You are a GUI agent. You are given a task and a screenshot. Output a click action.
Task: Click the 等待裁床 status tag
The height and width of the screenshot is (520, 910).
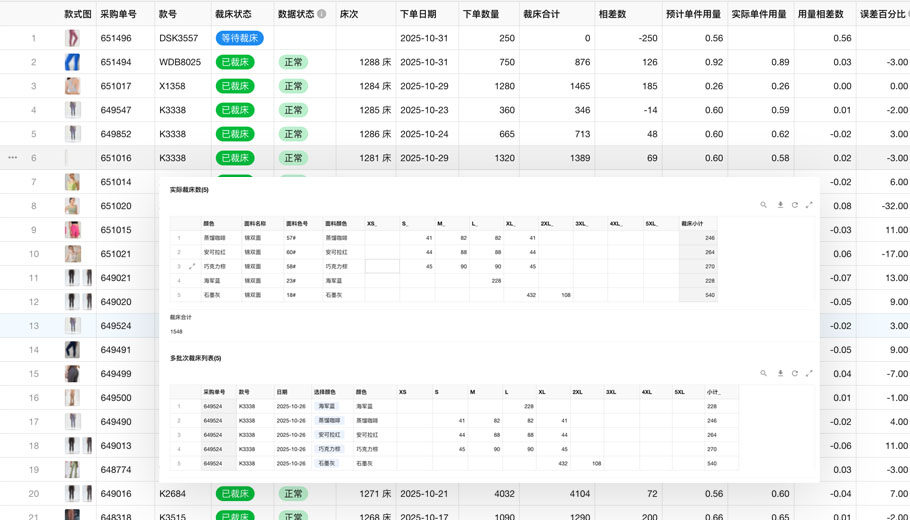click(x=239, y=38)
